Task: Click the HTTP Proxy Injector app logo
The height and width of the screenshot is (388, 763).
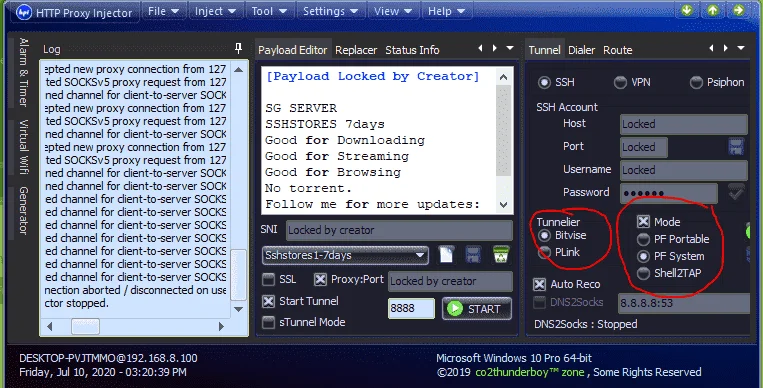Action: point(24,12)
